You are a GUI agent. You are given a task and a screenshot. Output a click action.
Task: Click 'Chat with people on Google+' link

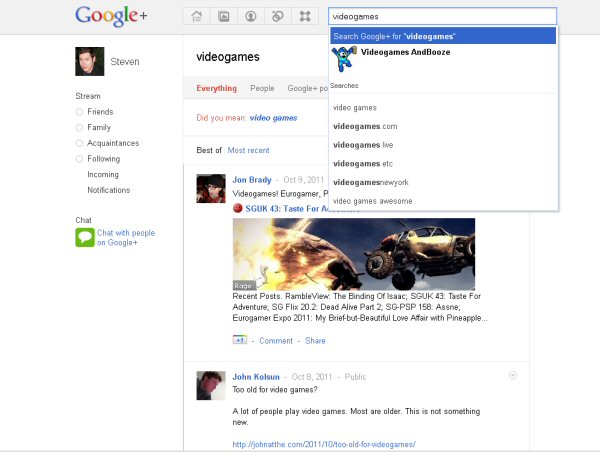point(126,238)
